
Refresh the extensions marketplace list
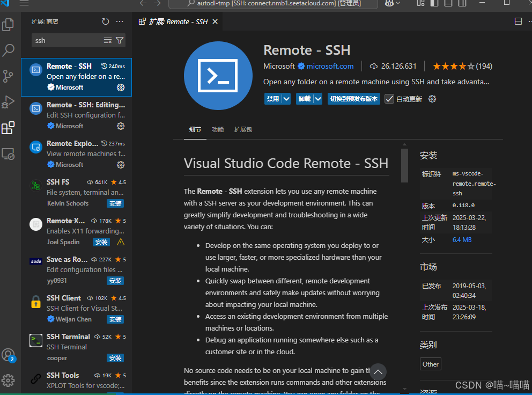click(106, 21)
